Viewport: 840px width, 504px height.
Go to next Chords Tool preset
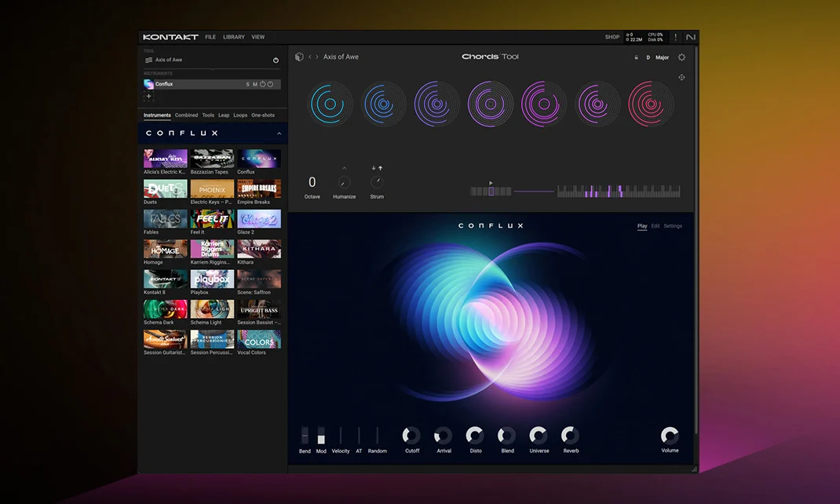point(317,57)
